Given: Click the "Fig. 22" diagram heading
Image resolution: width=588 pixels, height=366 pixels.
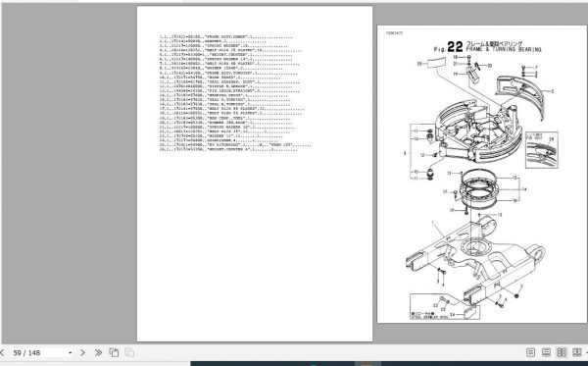Looking at the screenshot, I should pyautogui.click(x=448, y=47).
